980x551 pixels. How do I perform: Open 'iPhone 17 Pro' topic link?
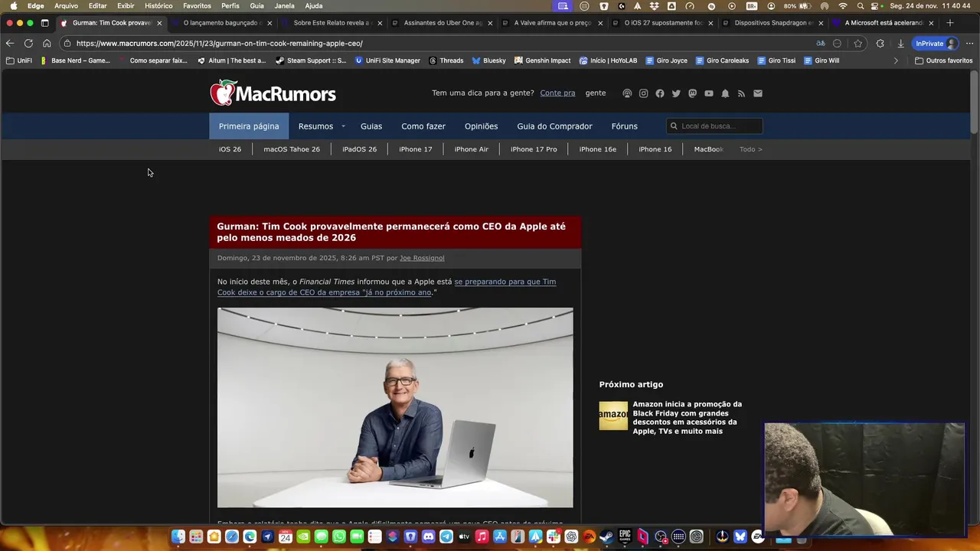click(x=534, y=149)
